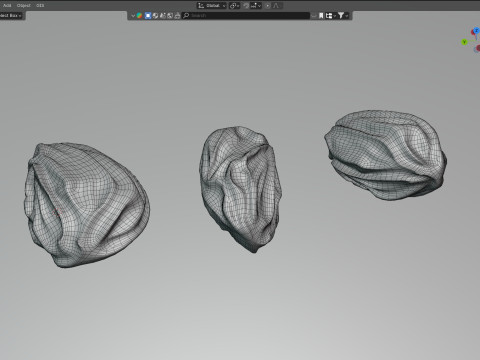Expand the chevron left of the colorful circle
The image size is (480, 360).
pyautogui.click(x=133, y=15)
